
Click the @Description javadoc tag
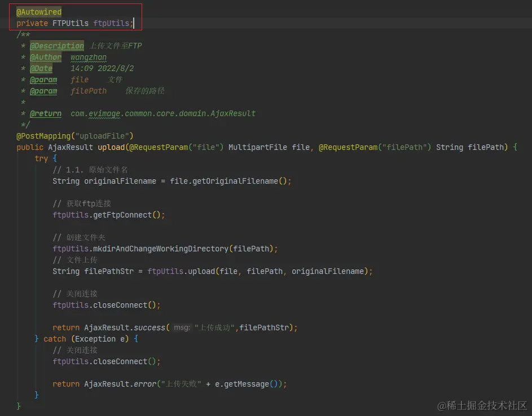coord(56,46)
